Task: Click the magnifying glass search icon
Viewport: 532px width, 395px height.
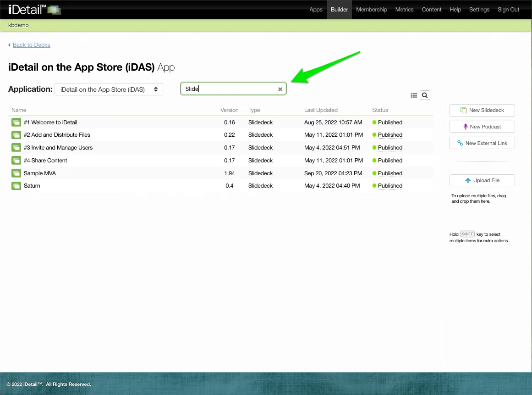Action: pos(425,95)
